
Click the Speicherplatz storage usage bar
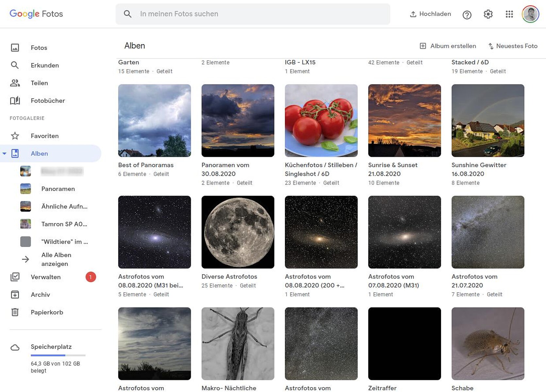click(58, 355)
